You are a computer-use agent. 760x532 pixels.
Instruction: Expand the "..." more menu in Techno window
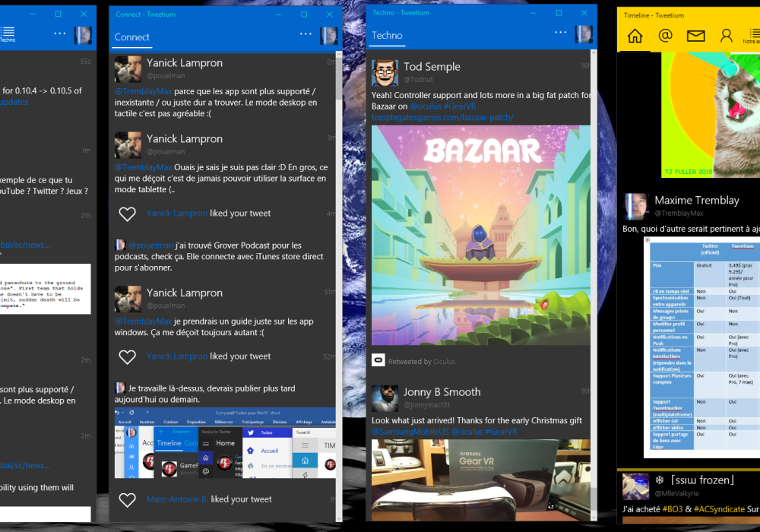[x=561, y=33]
